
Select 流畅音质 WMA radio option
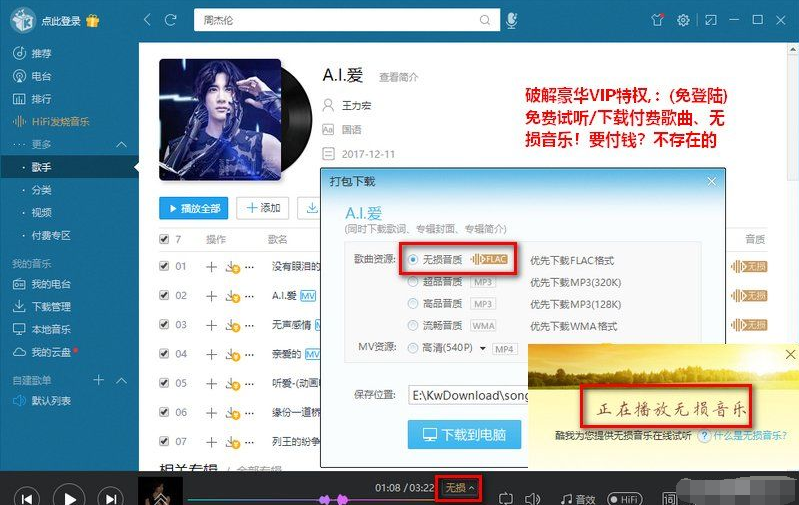(413, 325)
